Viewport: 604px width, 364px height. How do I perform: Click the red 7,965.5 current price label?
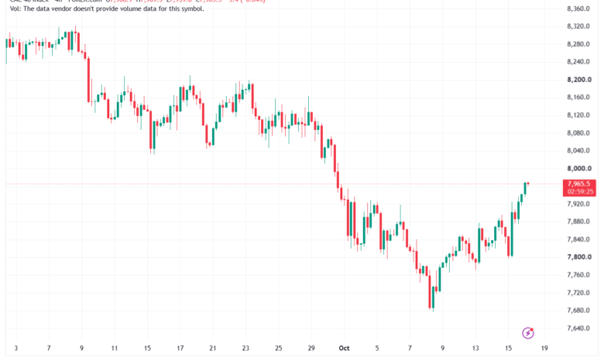point(578,184)
